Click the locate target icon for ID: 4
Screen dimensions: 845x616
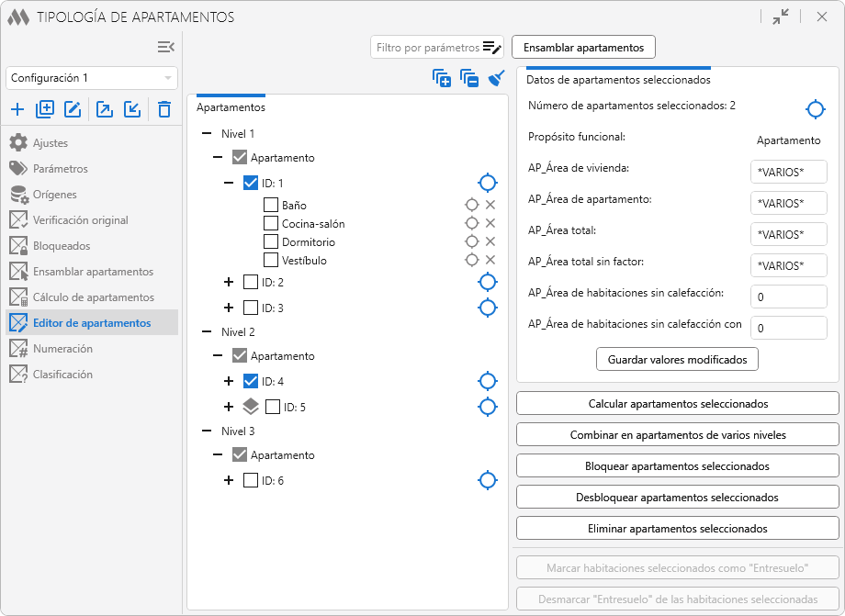coord(488,381)
